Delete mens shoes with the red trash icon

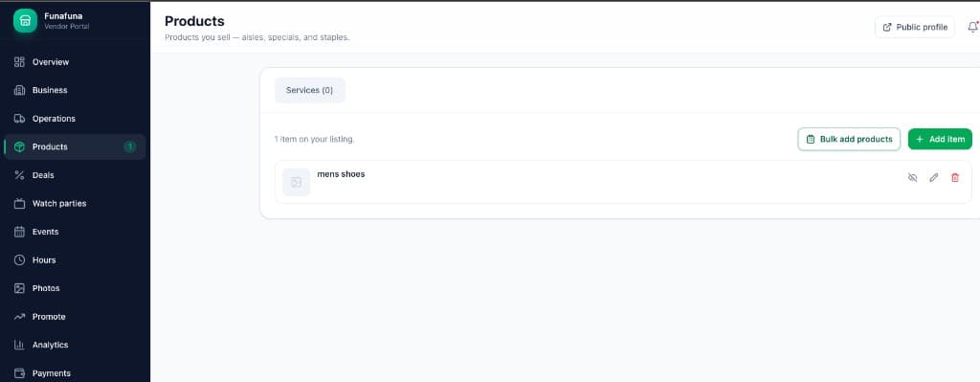click(x=955, y=177)
